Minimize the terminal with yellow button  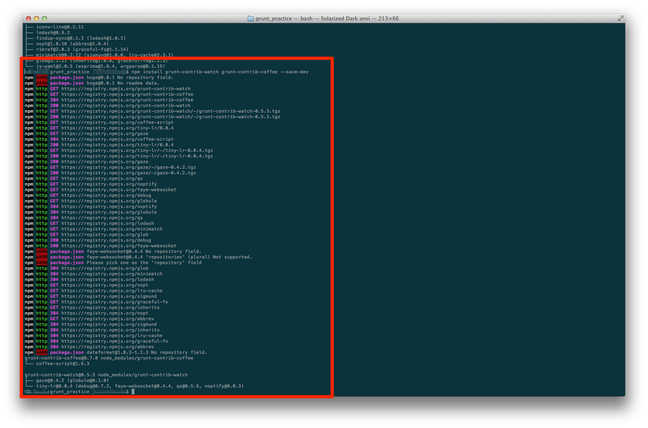coord(37,18)
